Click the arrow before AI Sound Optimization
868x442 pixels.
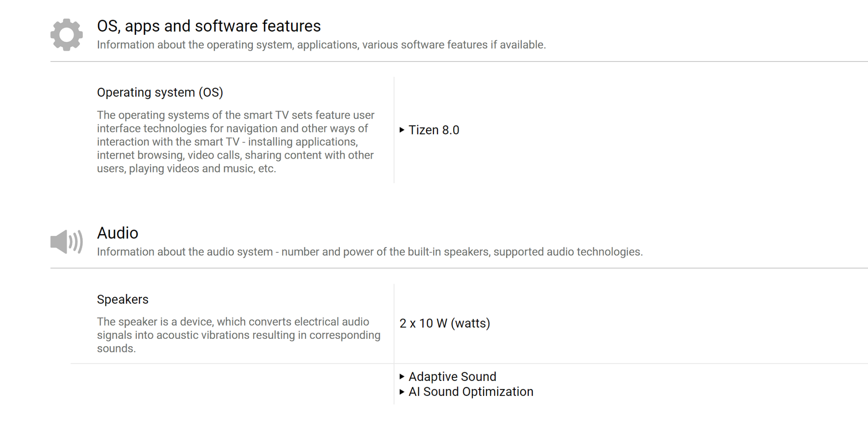[x=402, y=392]
